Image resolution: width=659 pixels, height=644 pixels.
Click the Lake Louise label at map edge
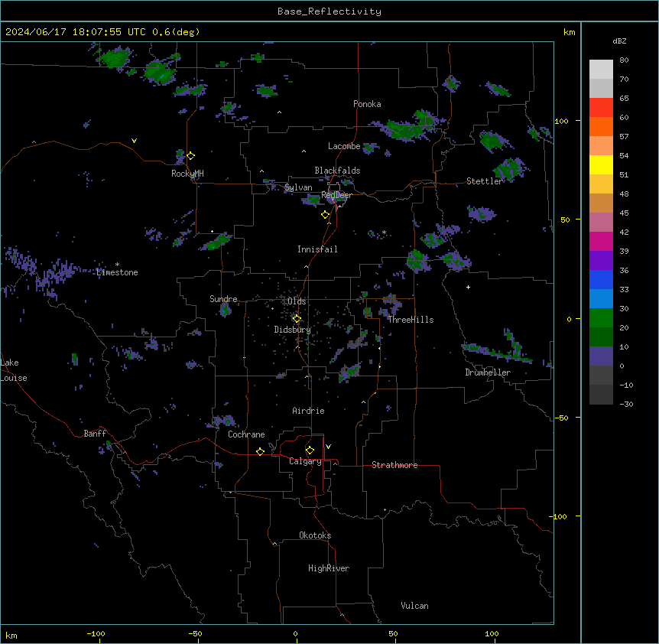[x=14, y=370]
